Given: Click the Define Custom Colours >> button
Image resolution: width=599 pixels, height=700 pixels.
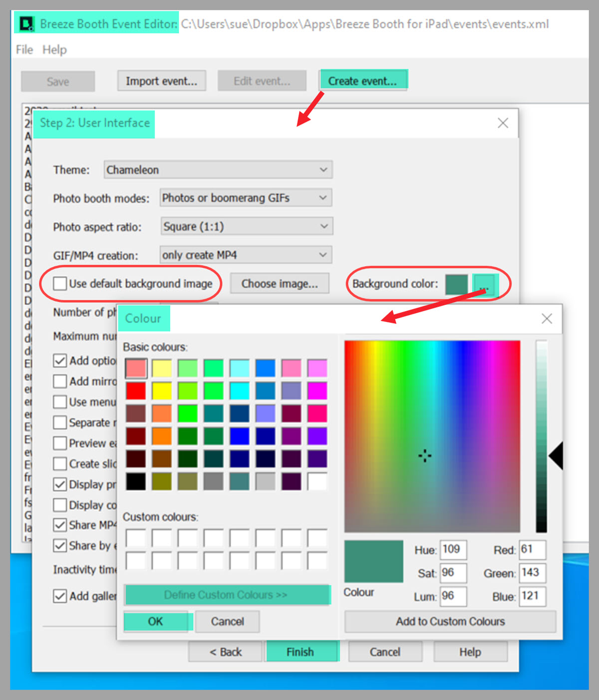Looking at the screenshot, I should 227,595.
